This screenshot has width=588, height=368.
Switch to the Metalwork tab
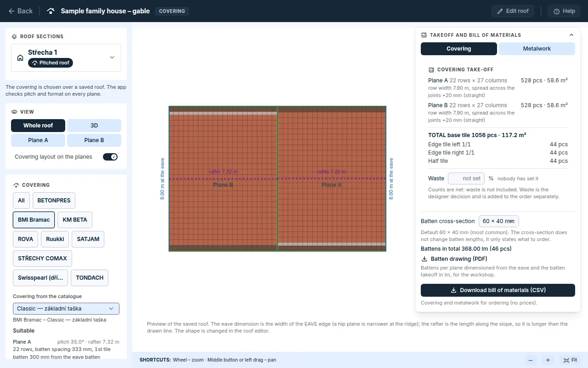pos(537,49)
